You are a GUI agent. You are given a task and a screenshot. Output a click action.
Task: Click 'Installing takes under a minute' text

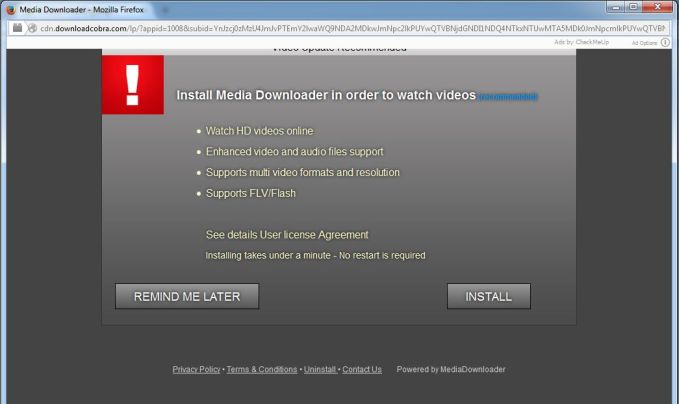268,255
